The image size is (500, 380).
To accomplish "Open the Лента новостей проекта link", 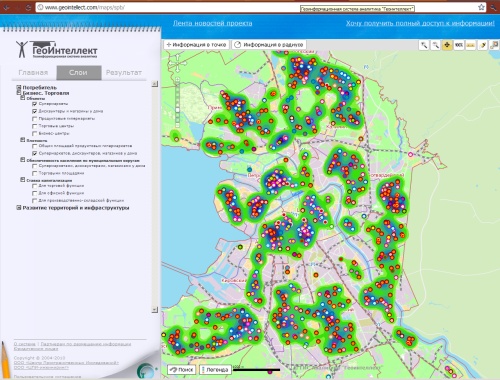I will click(212, 23).
